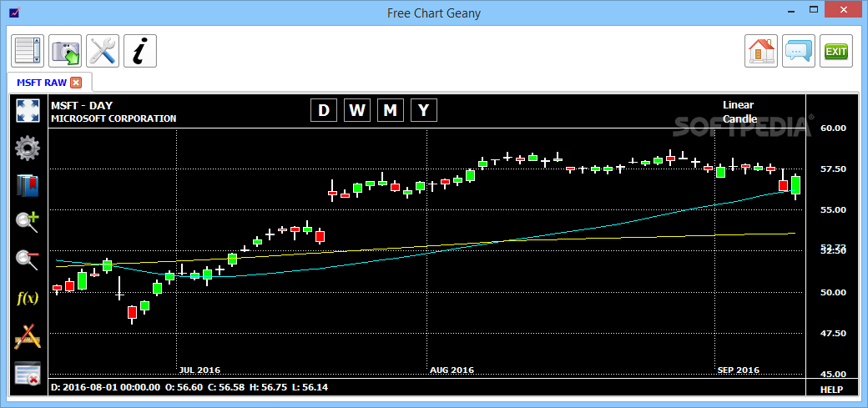Toggle the Linear scale label

[739, 104]
